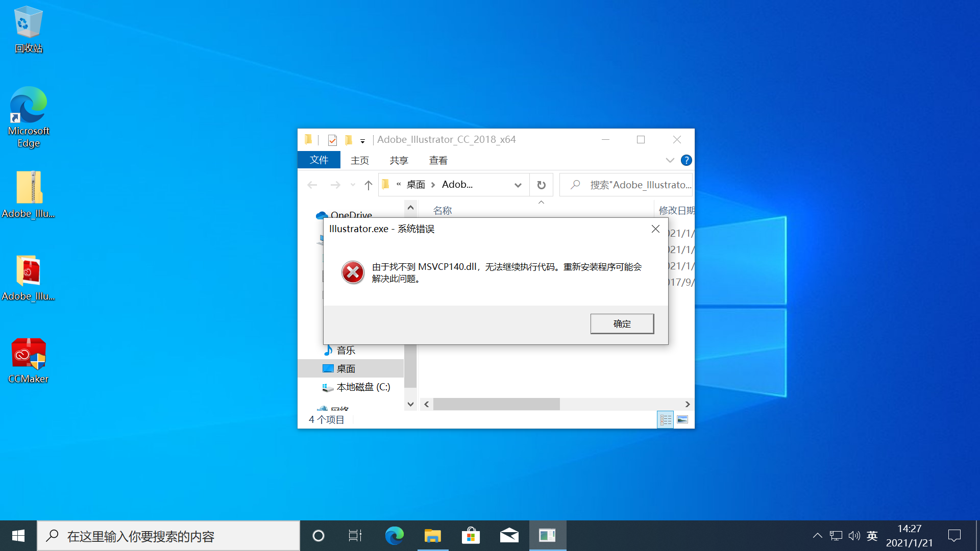
Task: Click the taskbar search box
Action: pyautogui.click(x=168, y=536)
